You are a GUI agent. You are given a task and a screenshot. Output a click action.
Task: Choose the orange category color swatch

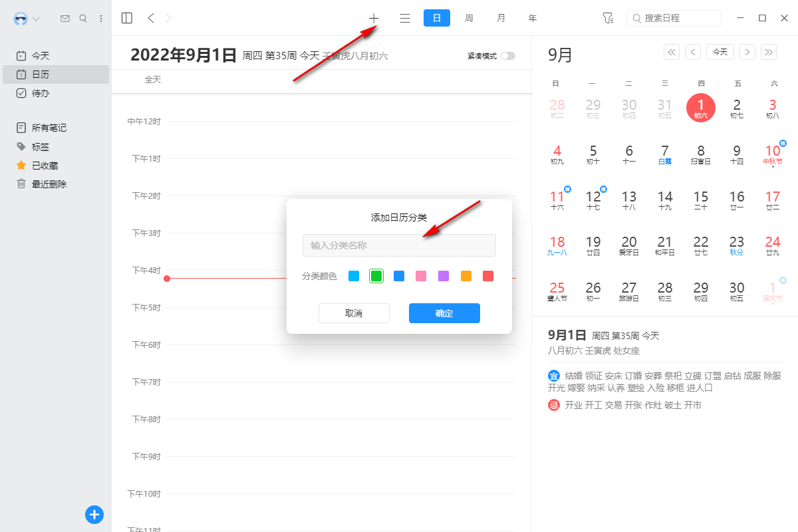(x=466, y=276)
